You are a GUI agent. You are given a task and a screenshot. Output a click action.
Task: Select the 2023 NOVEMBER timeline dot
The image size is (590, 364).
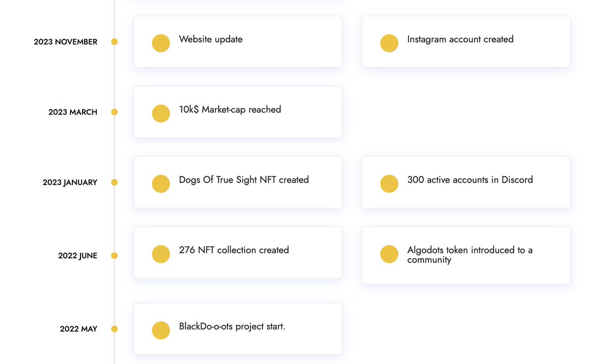pos(115,42)
